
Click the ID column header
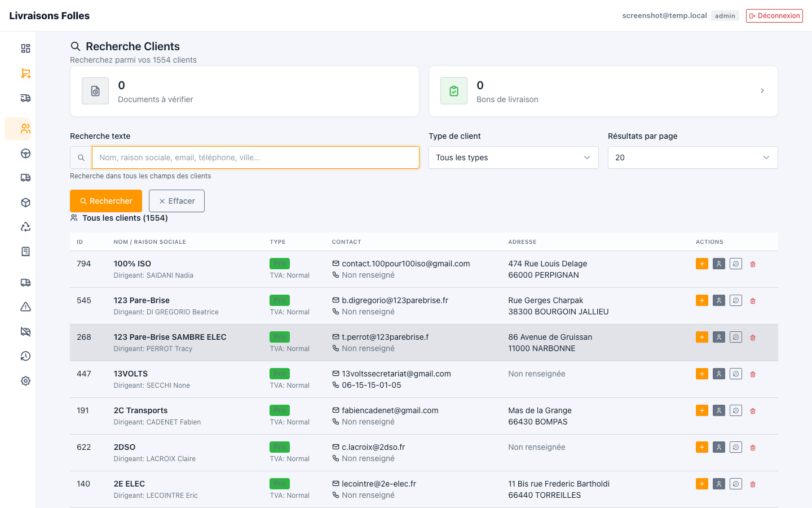tap(80, 242)
